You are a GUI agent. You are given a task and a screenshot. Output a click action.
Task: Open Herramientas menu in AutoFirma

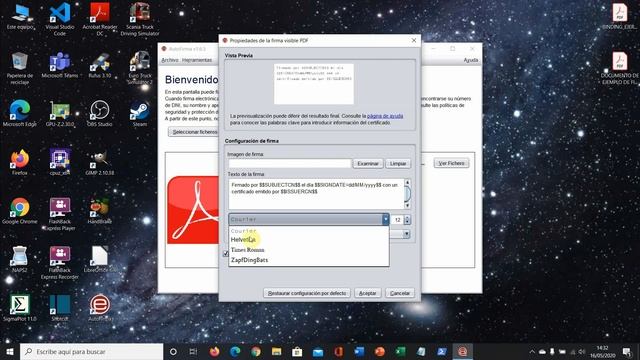197,60
